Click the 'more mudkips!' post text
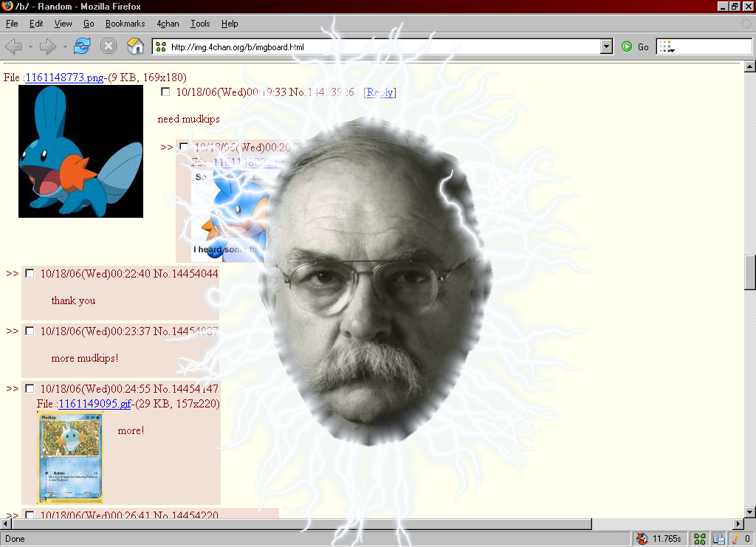The height and width of the screenshot is (547, 756). [x=85, y=358]
